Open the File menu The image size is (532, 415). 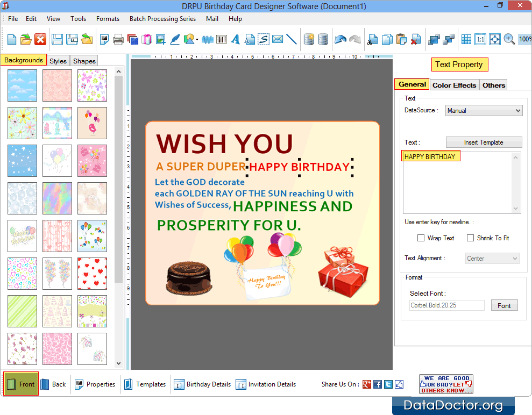tap(13, 19)
